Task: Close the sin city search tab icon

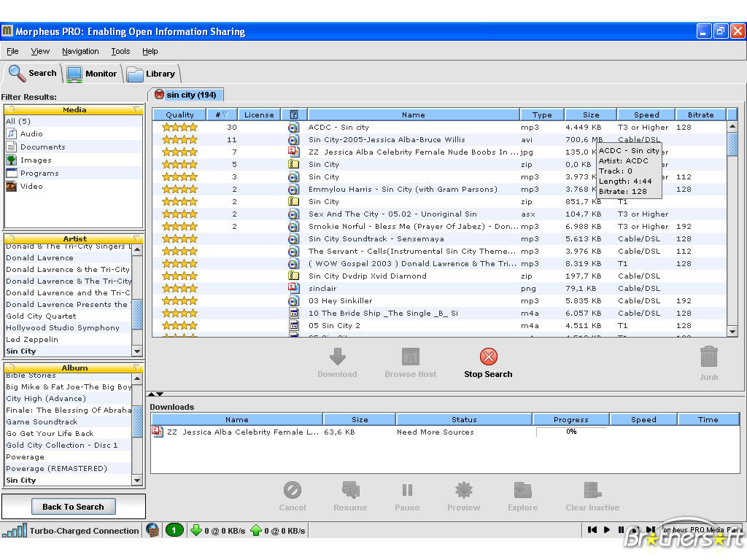Action: click(x=159, y=94)
